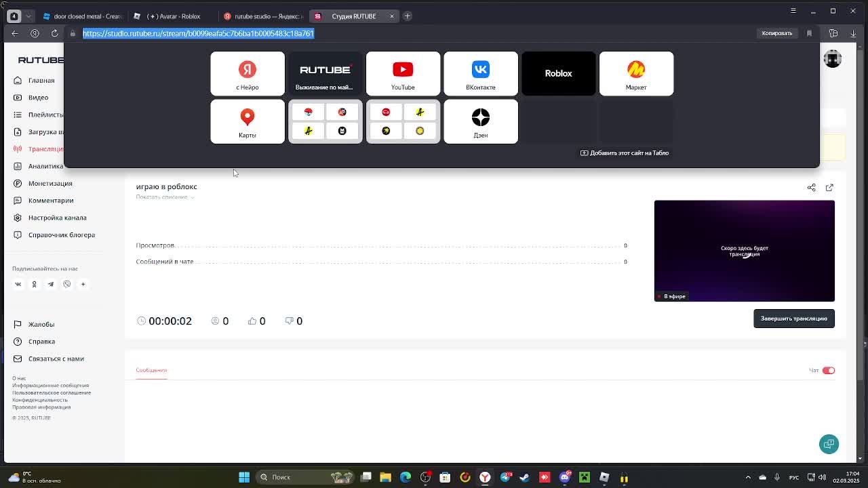Click Завершить трансляцию button
The height and width of the screenshot is (488, 868).
(x=794, y=319)
